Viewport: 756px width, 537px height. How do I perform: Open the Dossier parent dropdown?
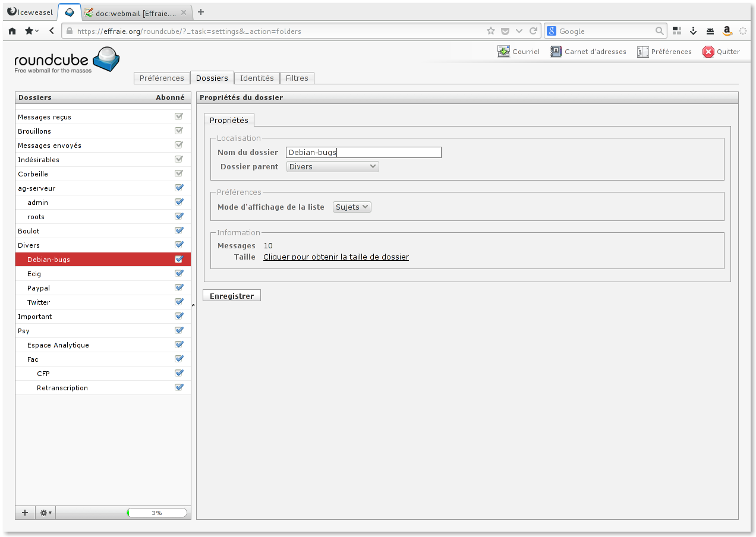pyautogui.click(x=332, y=167)
